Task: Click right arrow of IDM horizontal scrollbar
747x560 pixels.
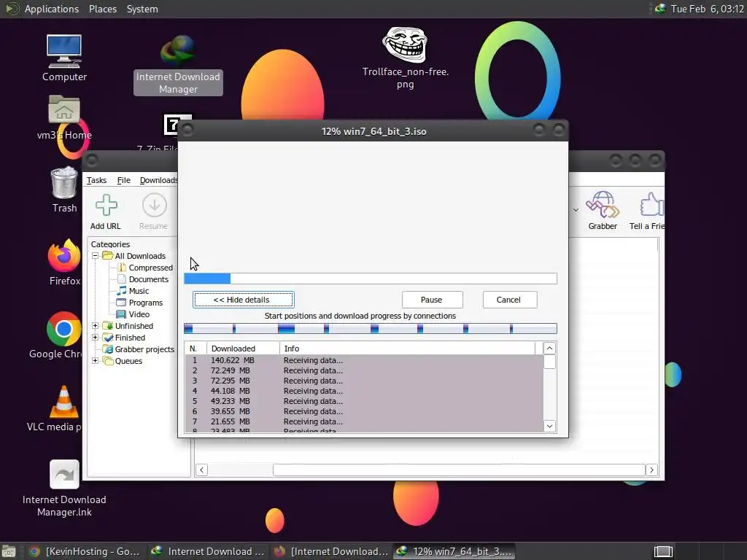Action: coord(651,470)
